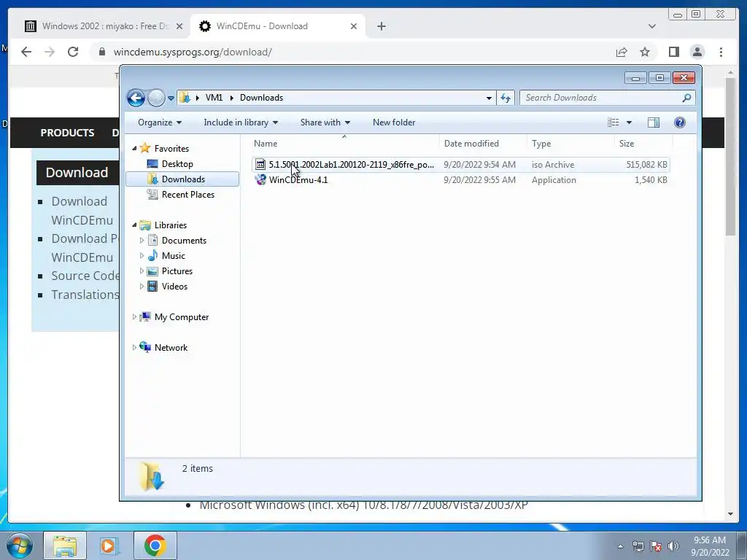Expand My Computer node

(134, 316)
